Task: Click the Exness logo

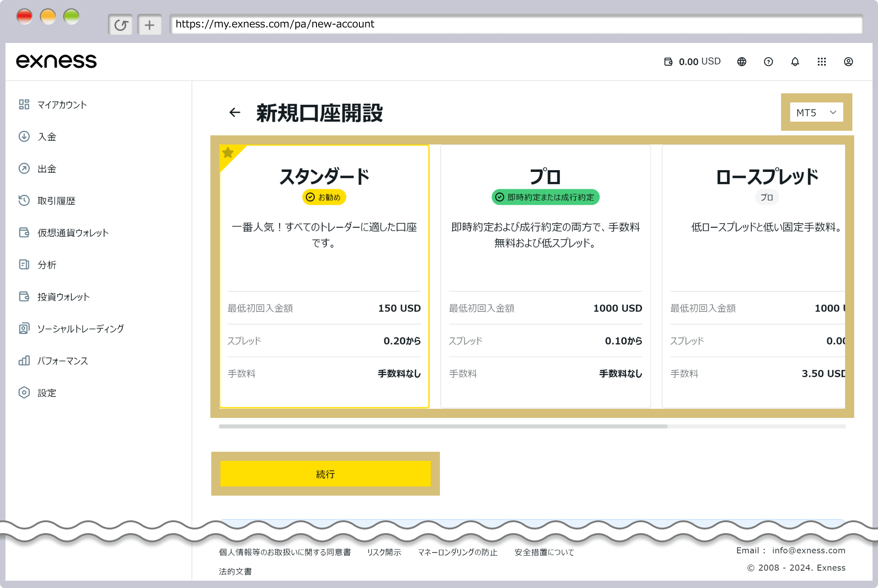Action: coord(56,61)
